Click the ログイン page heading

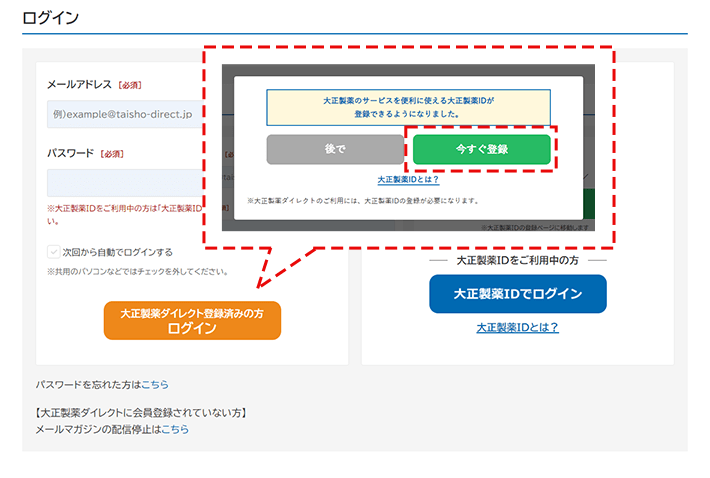51,18
